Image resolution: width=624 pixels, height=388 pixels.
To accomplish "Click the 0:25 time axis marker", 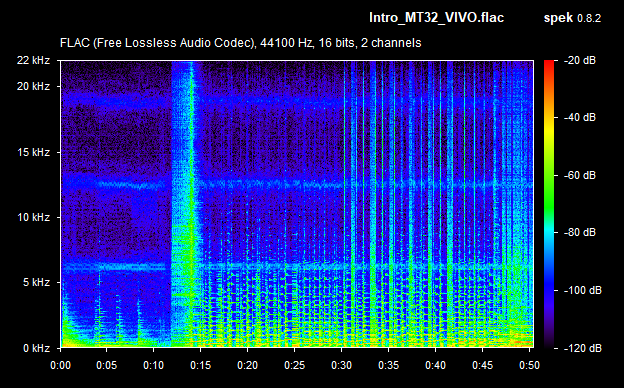I will (294, 365).
